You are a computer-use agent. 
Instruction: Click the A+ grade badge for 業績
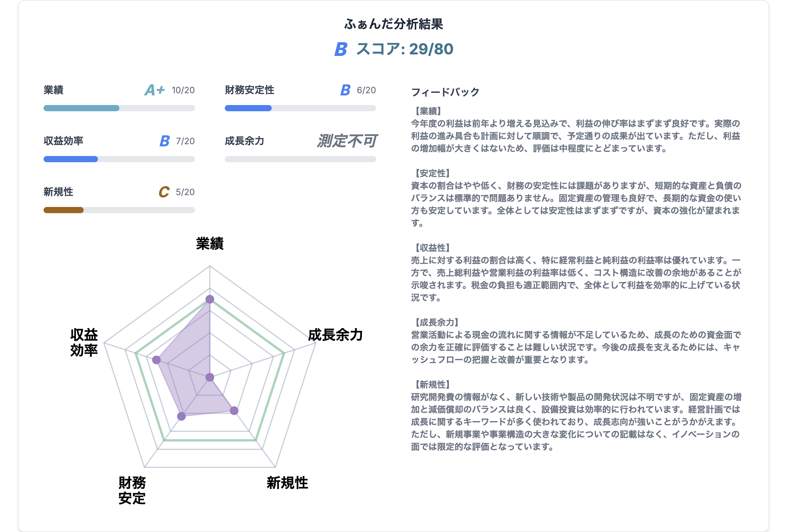click(x=155, y=90)
